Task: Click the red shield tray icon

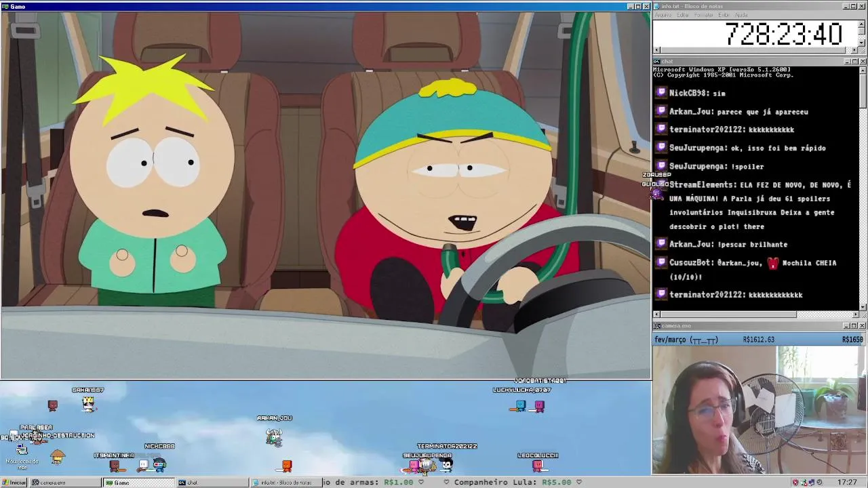Action: [795, 483]
